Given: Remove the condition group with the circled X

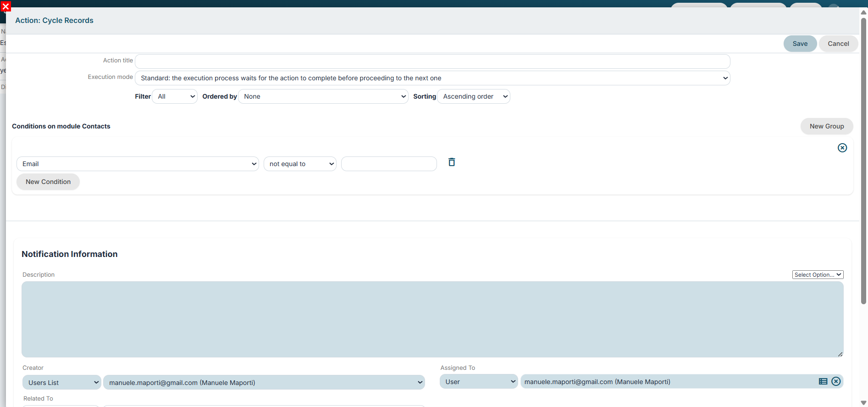Looking at the screenshot, I should (x=842, y=148).
